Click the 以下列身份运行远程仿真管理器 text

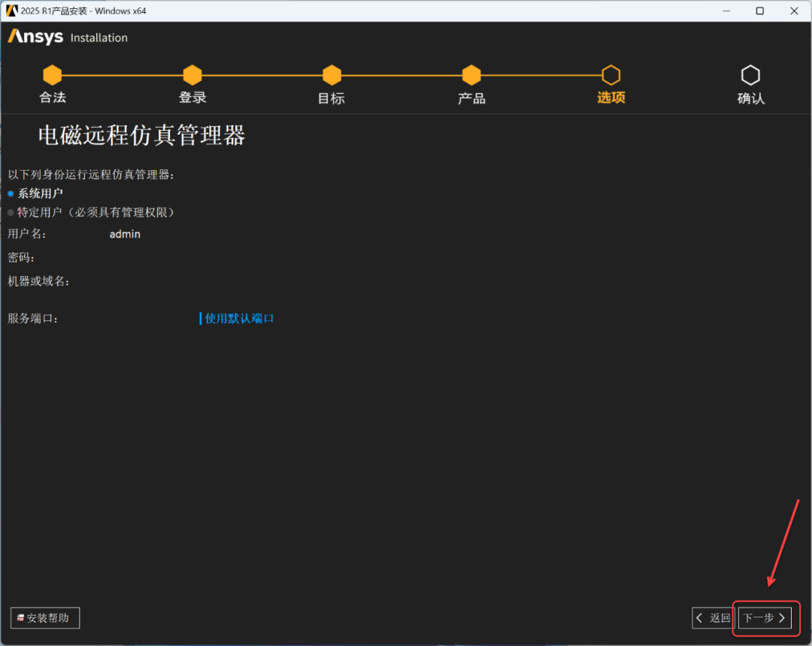click(91, 174)
